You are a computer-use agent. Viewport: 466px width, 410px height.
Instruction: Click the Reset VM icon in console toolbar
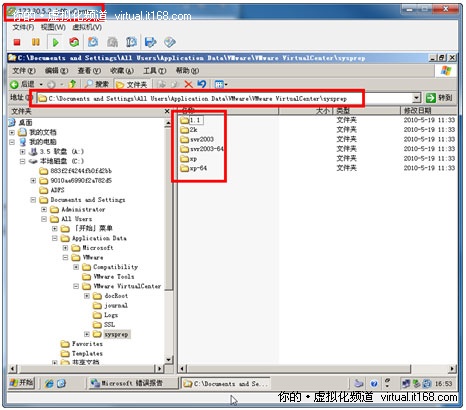(74, 42)
